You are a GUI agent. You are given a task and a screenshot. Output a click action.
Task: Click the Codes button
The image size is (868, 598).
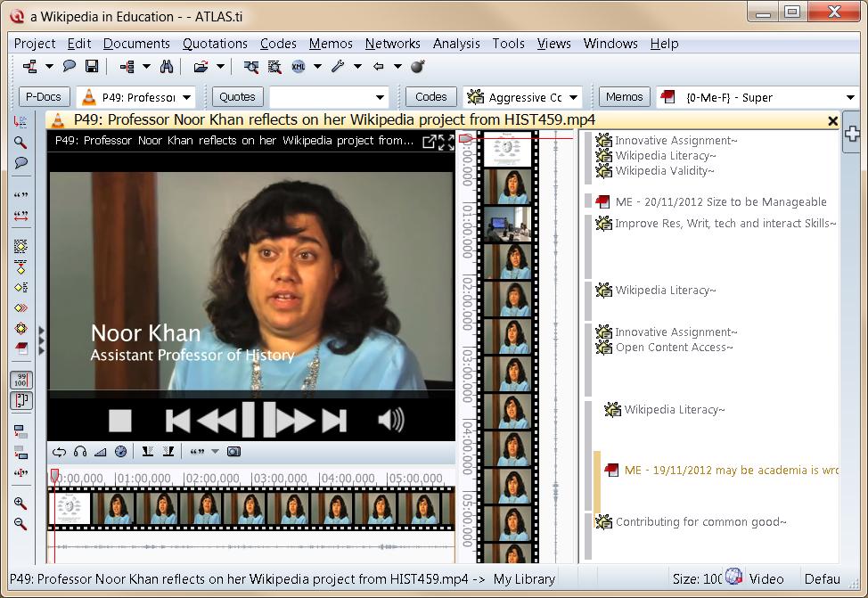(x=430, y=97)
